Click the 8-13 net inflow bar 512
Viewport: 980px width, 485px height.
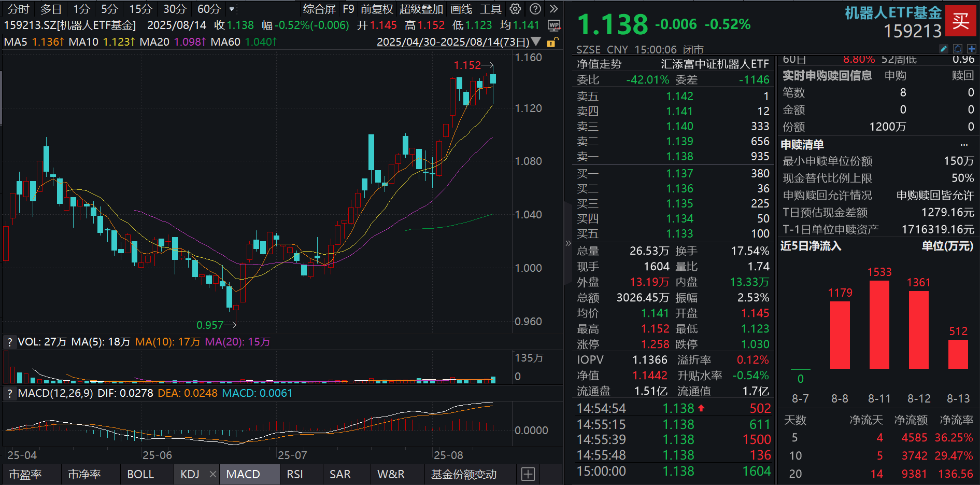click(958, 354)
